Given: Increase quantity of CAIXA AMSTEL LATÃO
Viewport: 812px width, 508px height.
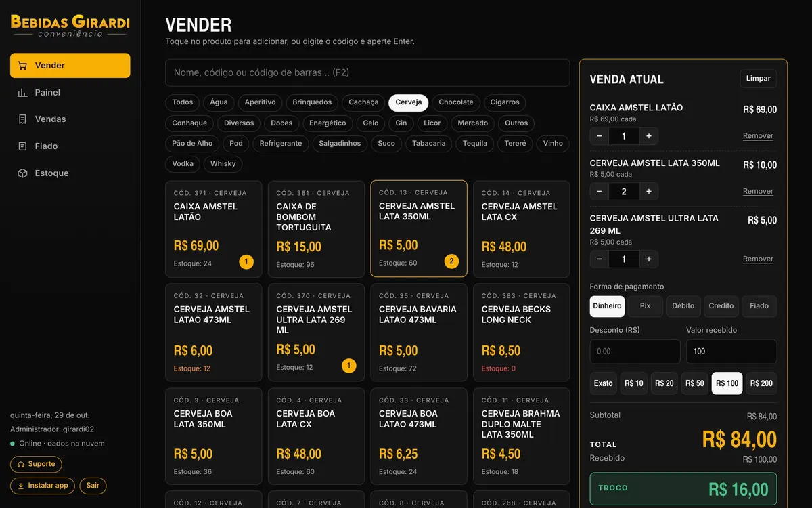Looking at the screenshot, I should click(x=648, y=136).
